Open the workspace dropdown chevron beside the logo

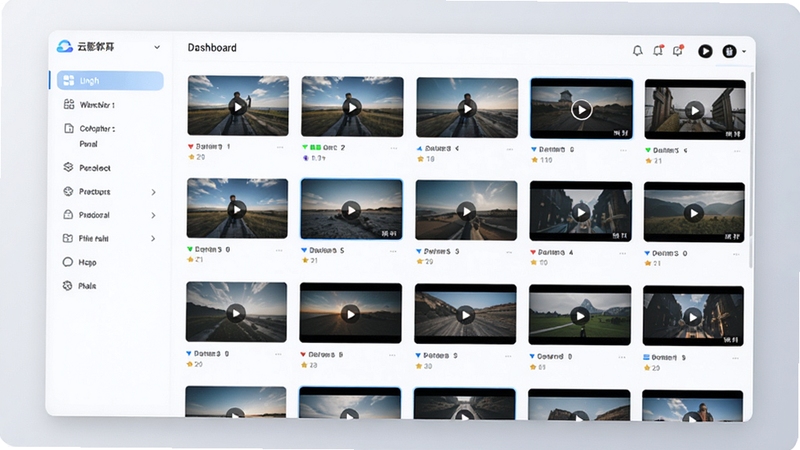[157, 47]
